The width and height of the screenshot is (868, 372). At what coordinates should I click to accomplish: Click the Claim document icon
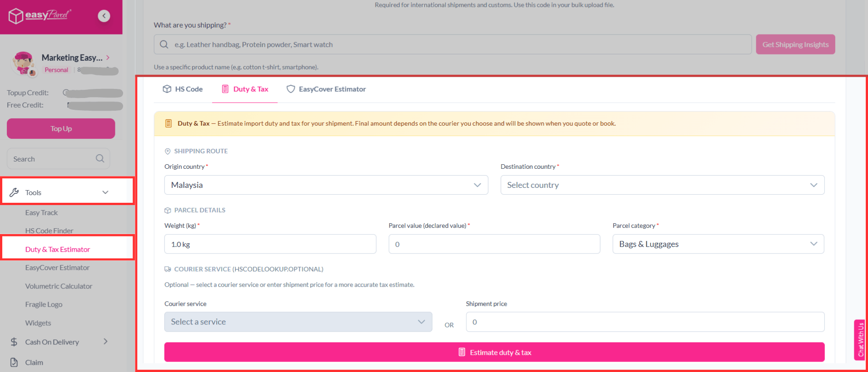pos(14,362)
